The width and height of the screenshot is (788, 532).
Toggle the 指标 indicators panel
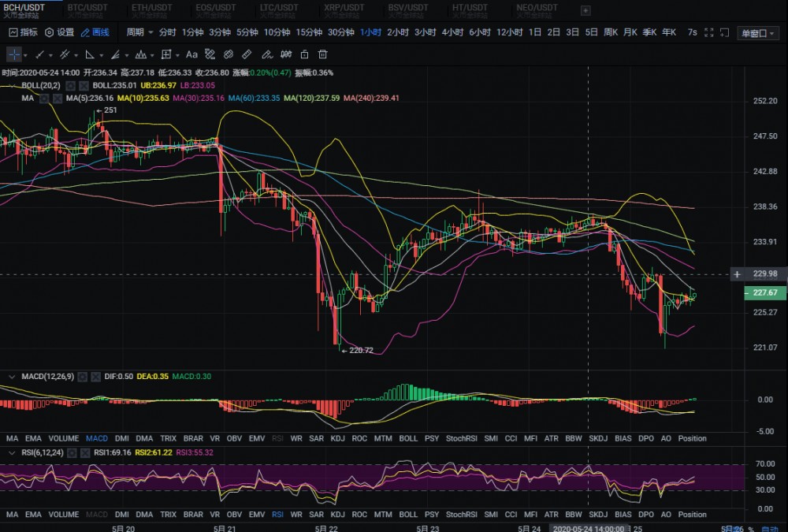tap(23, 32)
